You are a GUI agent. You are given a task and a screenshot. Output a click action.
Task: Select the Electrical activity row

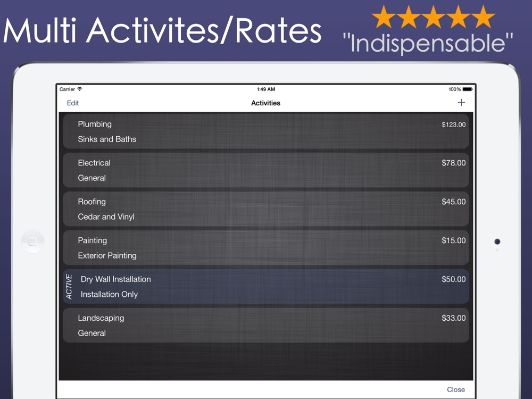tap(265, 170)
